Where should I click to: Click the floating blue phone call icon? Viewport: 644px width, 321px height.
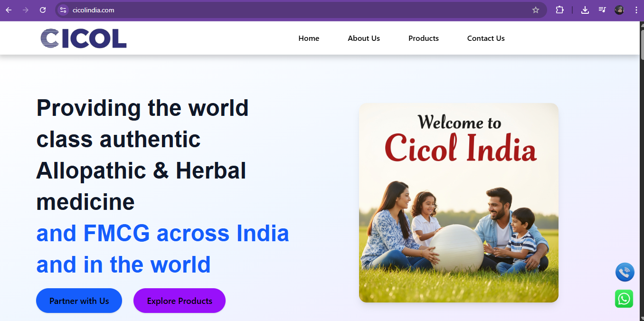[x=625, y=273]
